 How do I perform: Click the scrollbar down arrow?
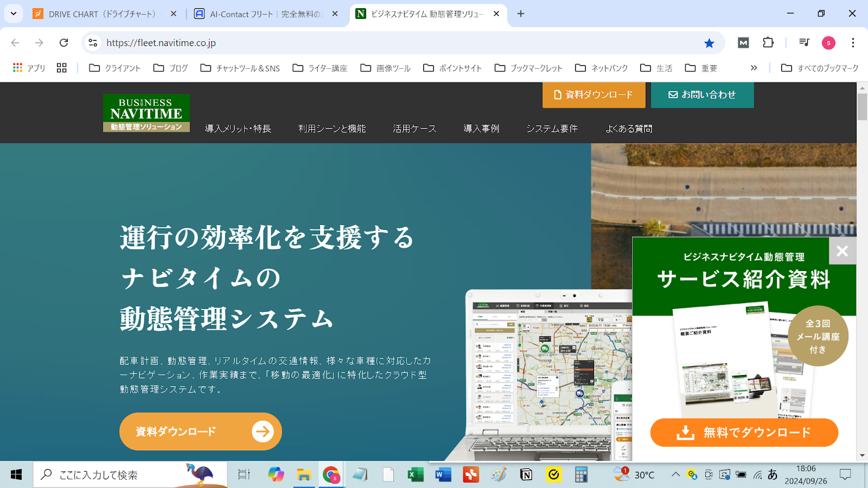pyautogui.click(x=862, y=455)
